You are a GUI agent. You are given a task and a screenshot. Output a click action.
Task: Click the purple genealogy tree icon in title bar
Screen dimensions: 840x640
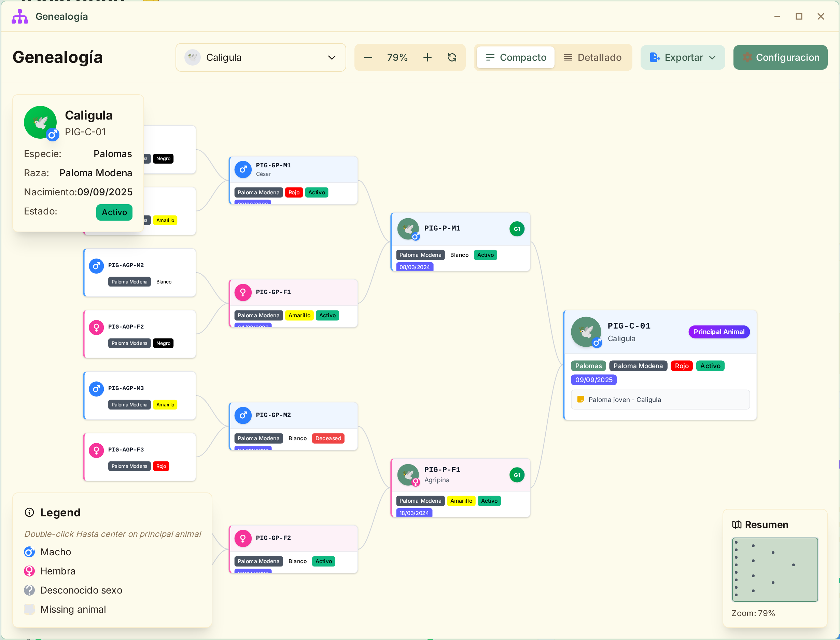pos(19,16)
